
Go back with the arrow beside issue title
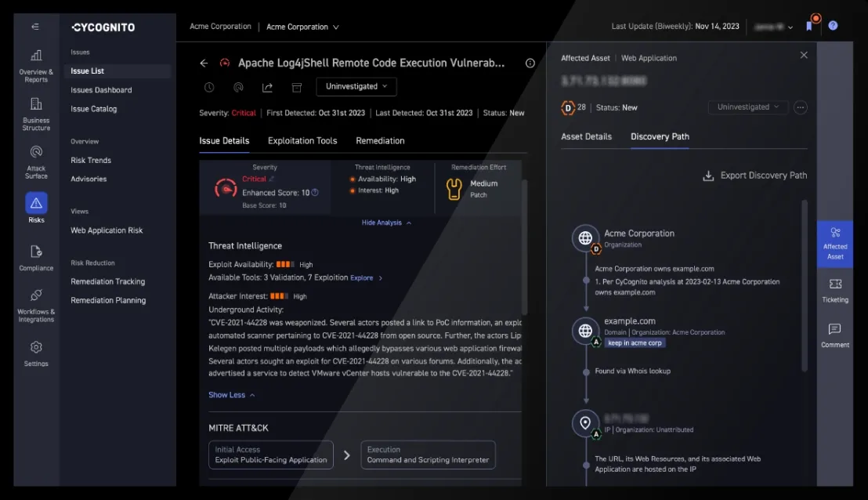[x=204, y=63]
